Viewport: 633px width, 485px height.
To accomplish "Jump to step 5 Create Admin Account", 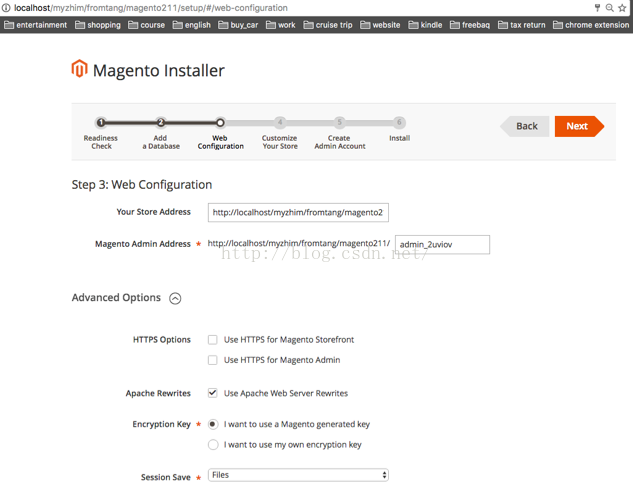I will point(340,122).
